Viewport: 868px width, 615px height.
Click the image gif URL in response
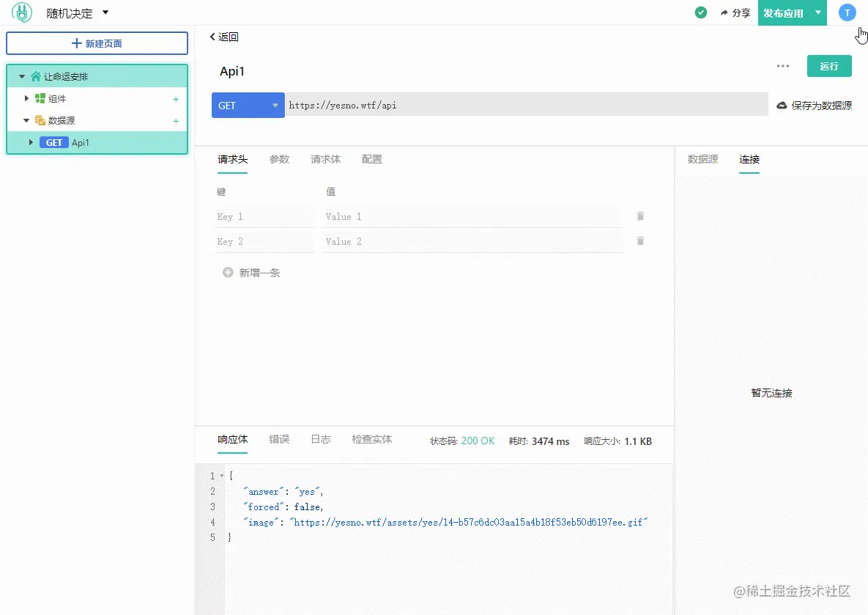(468, 523)
